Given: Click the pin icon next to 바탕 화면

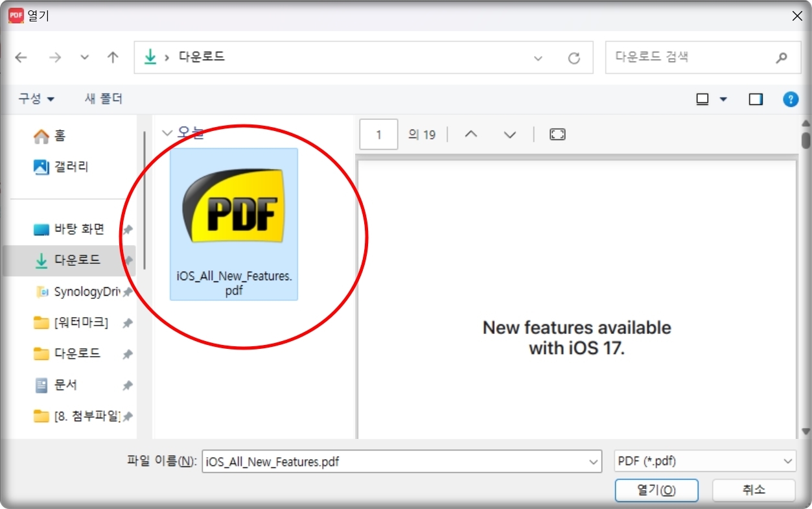Looking at the screenshot, I should (128, 230).
